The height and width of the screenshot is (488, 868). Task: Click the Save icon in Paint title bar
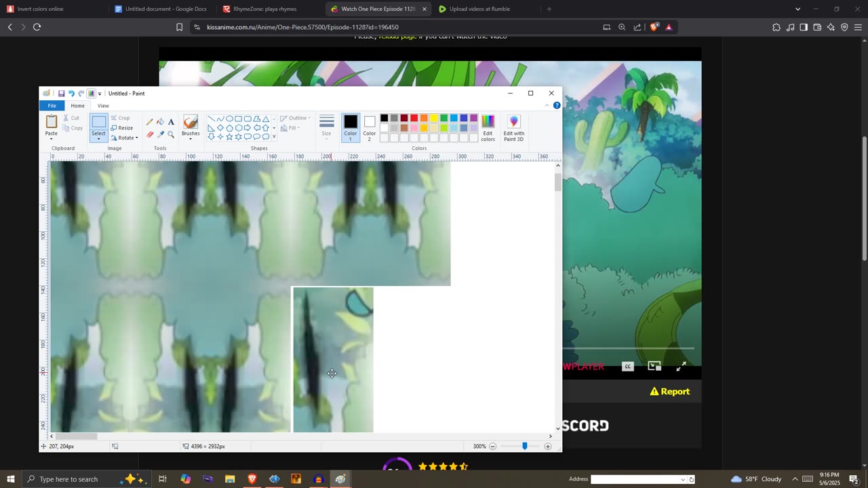click(x=61, y=94)
